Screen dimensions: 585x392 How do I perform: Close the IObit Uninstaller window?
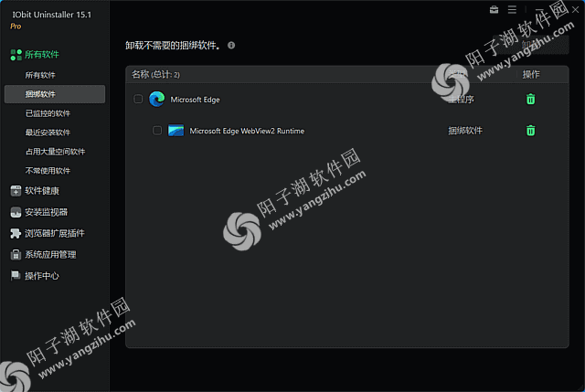(x=575, y=10)
